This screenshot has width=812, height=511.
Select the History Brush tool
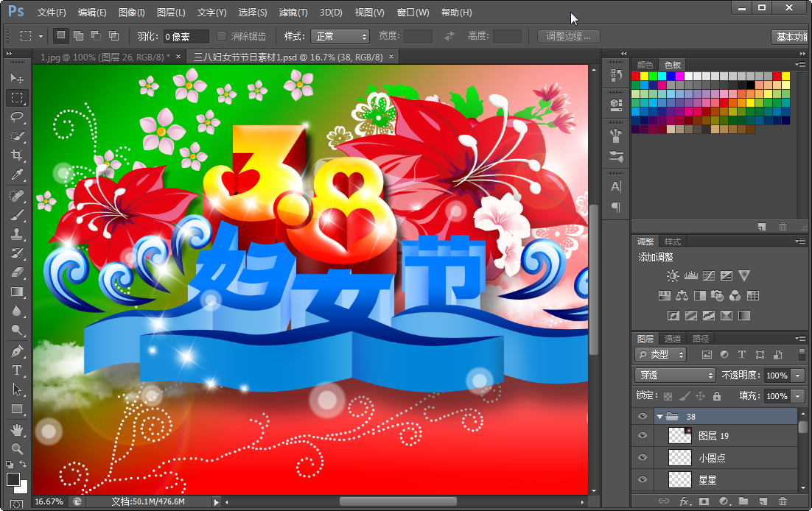coord(17,253)
